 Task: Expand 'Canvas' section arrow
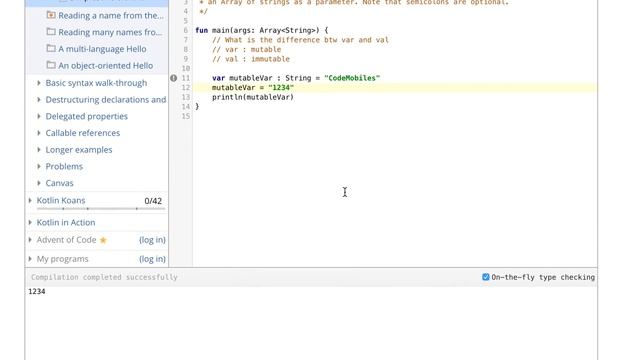coord(39,183)
